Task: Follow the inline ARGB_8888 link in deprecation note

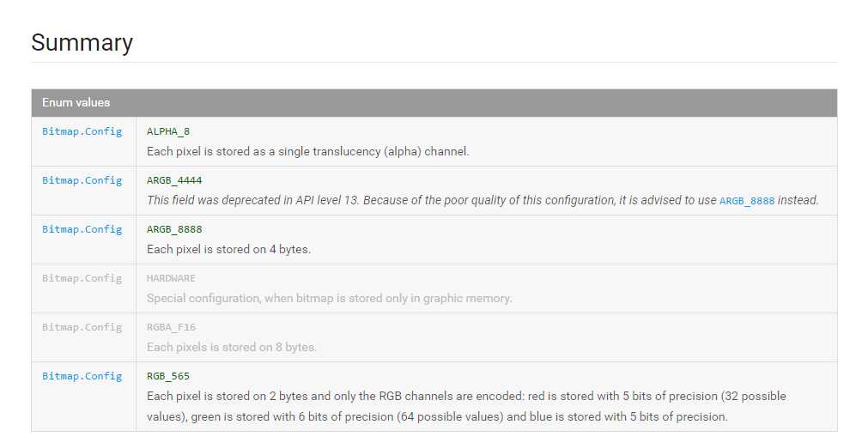Action: click(747, 201)
